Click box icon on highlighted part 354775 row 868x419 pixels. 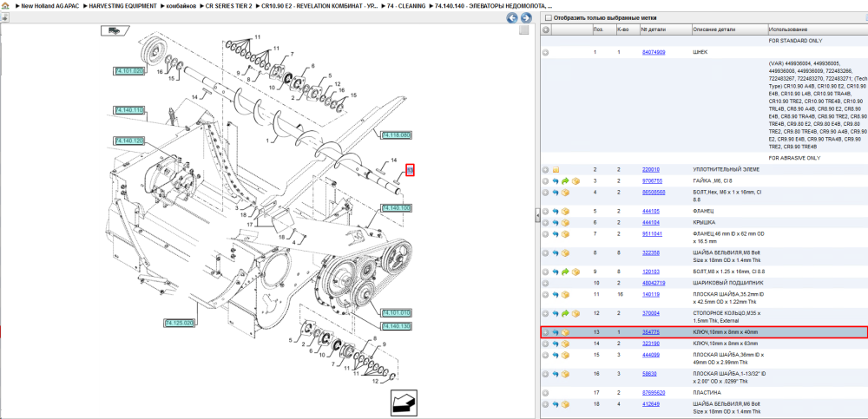pyautogui.click(x=566, y=332)
